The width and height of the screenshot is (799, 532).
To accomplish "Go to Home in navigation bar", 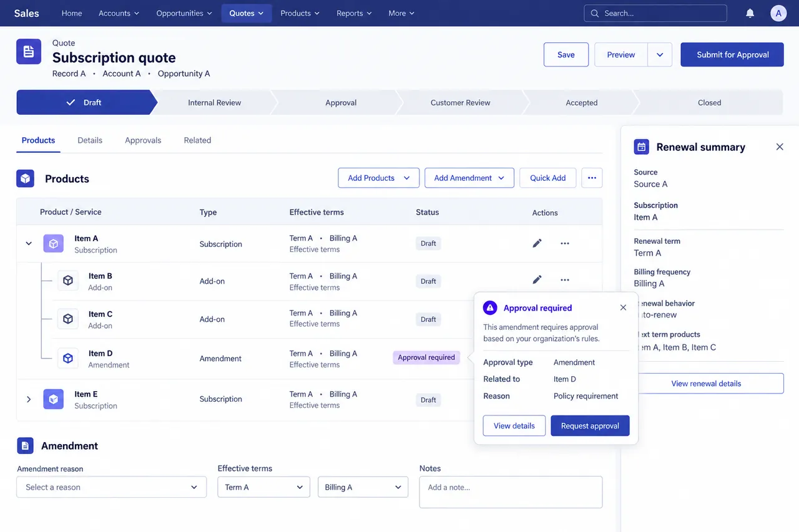I will [x=72, y=13].
